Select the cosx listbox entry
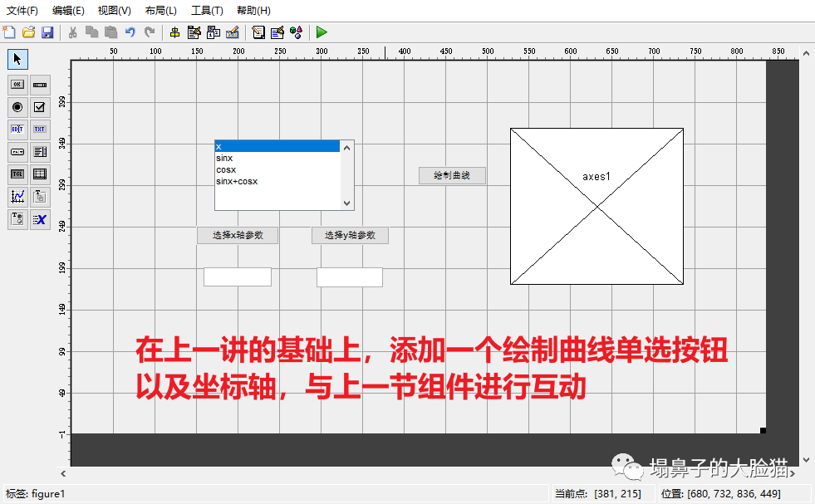The width and height of the screenshot is (815, 504). 277,170
